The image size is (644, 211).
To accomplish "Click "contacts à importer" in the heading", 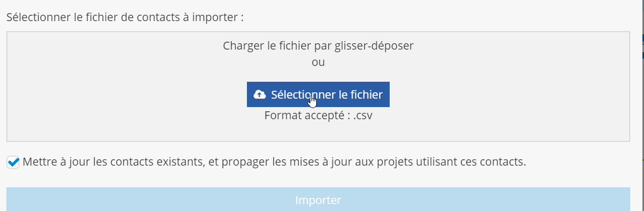I will (189, 16).
